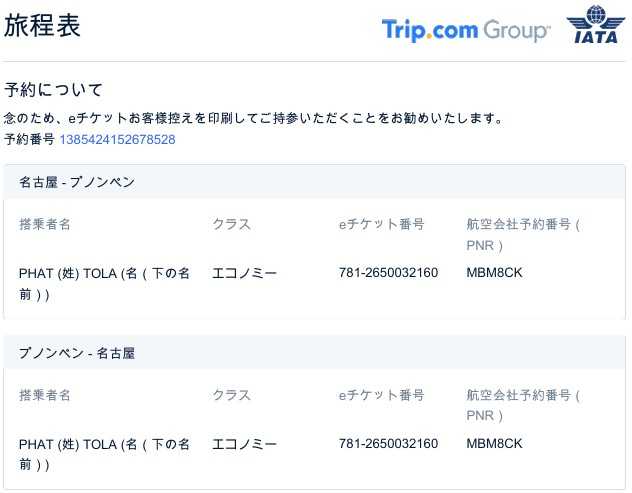Screen dimensions: 632x493
Task: Click the IATA logo
Action: click(x=595, y=26)
